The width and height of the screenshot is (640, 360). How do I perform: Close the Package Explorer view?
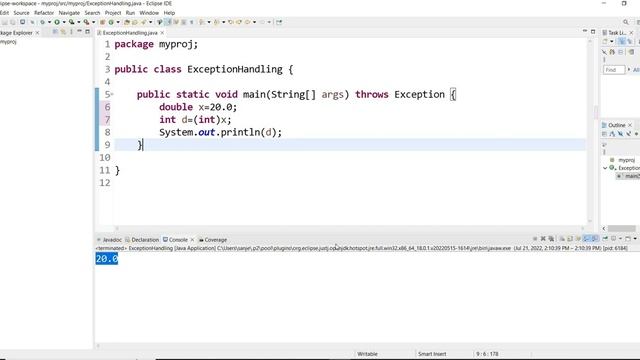(38, 33)
